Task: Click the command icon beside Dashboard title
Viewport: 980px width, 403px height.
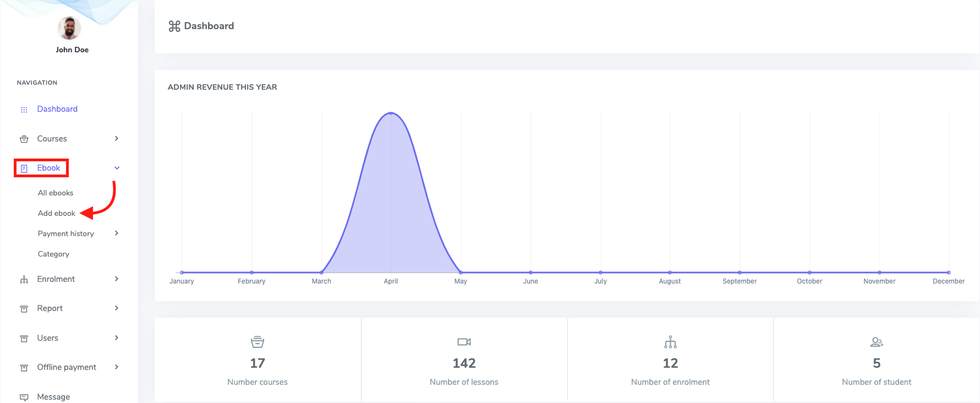Action: [174, 26]
